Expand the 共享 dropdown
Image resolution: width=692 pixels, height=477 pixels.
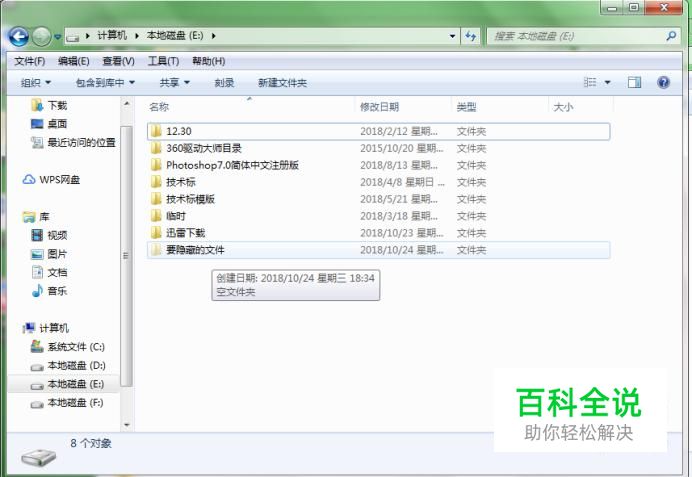point(174,83)
